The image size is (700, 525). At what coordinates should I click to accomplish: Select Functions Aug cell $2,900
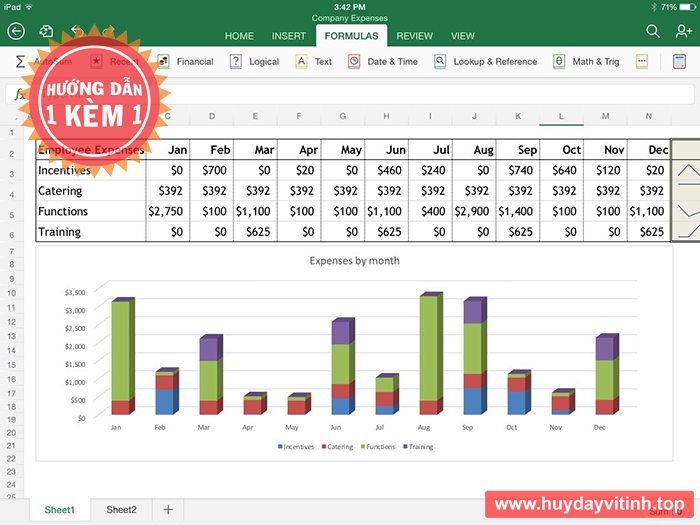(x=474, y=211)
